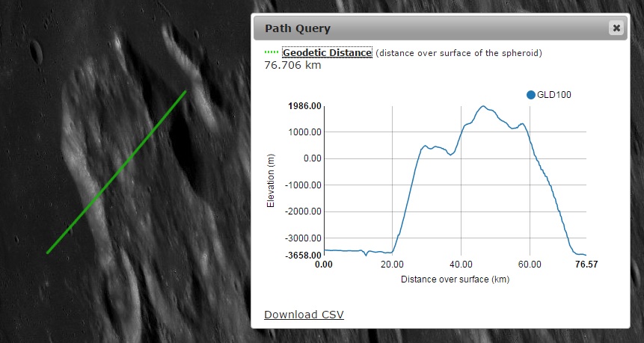Click the highest peak of the elevation curve

click(x=483, y=106)
